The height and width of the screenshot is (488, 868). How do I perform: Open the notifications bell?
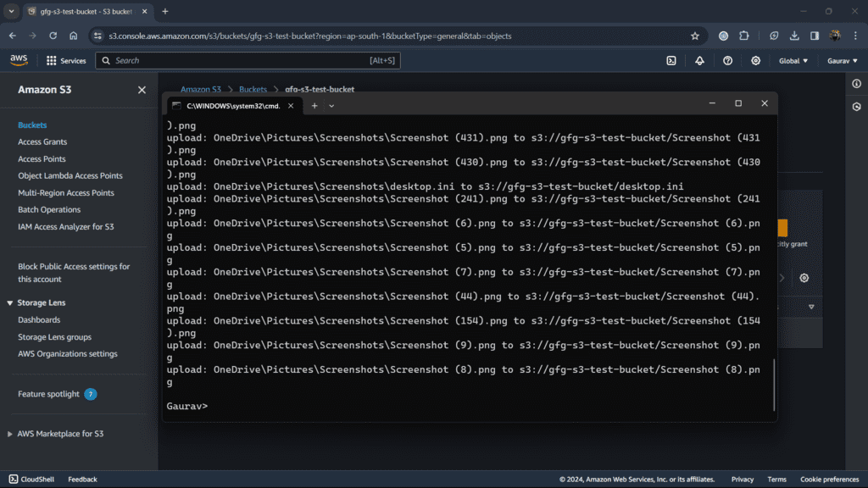(x=699, y=61)
